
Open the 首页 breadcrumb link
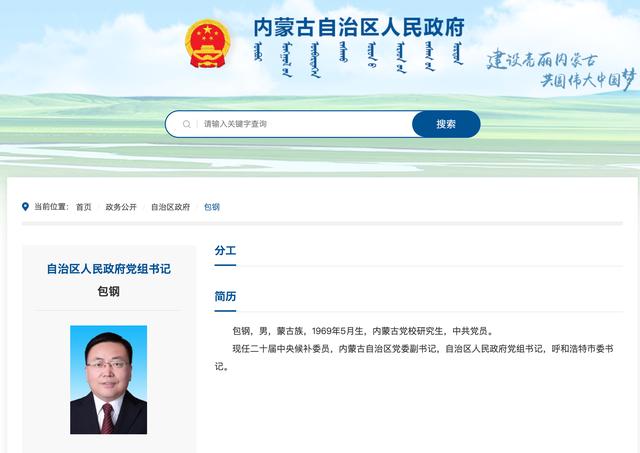tap(84, 207)
